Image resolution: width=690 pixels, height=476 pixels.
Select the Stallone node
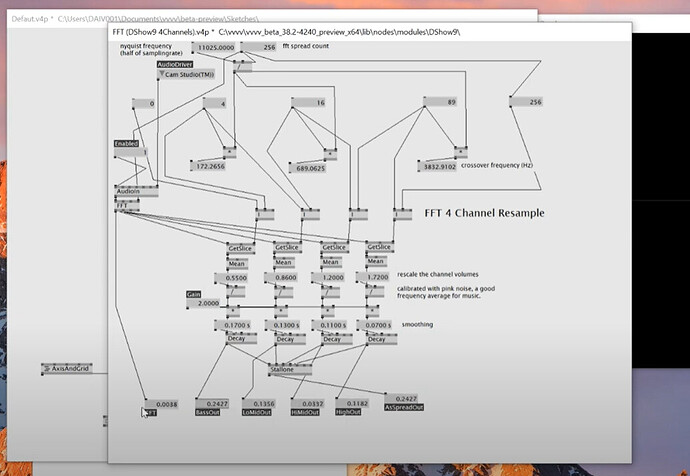point(290,370)
